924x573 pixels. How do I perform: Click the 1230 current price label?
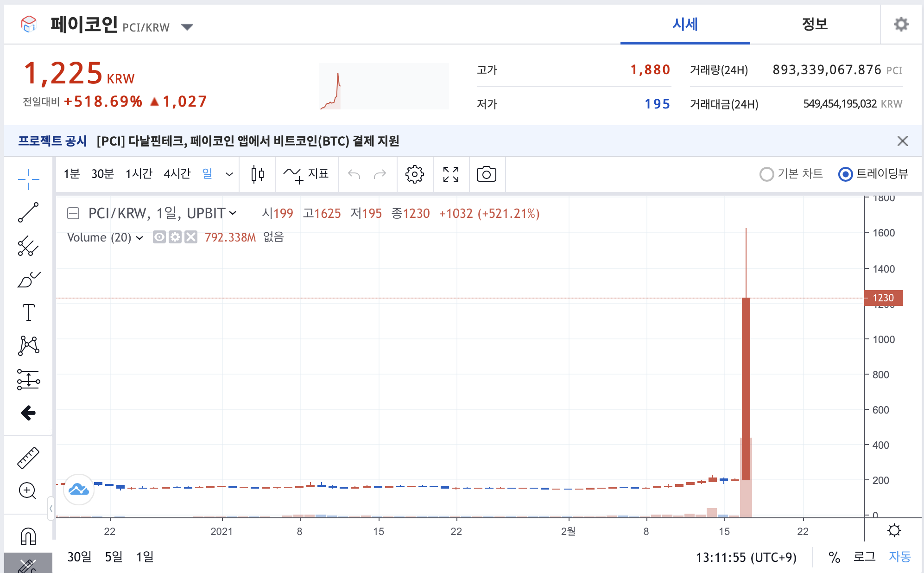[883, 298]
